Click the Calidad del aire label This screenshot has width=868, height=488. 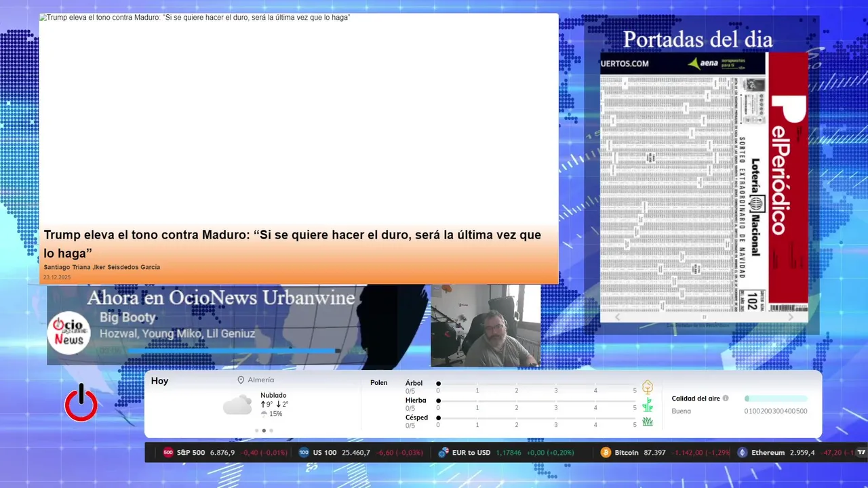(696, 399)
